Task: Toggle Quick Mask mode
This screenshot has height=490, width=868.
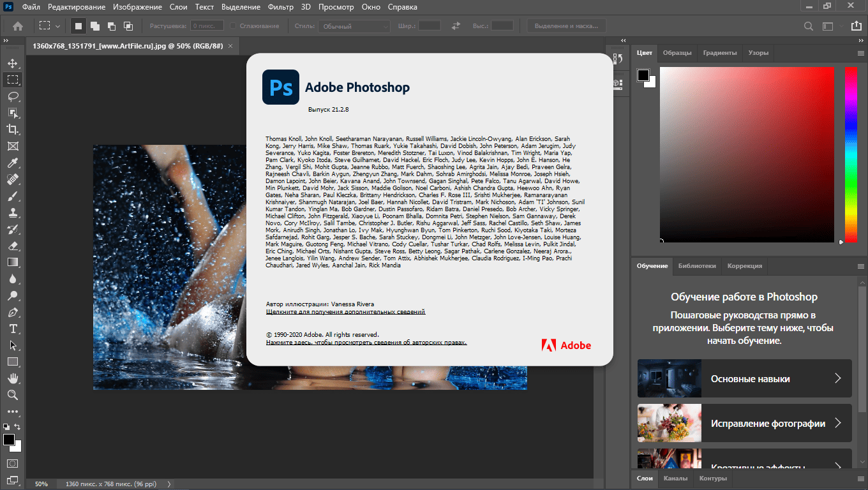Action: click(13, 463)
